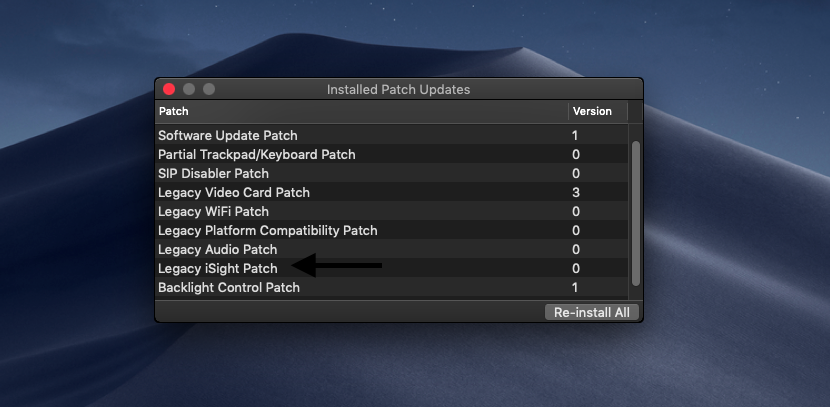Select the Legacy Audio Patch row

(x=392, y=250)
